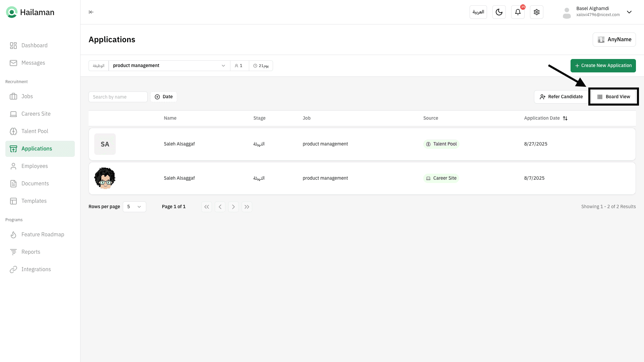This screenshot has height=362, width=644.
Task: Open the product management job dropdown
Action: pos(169,66)
